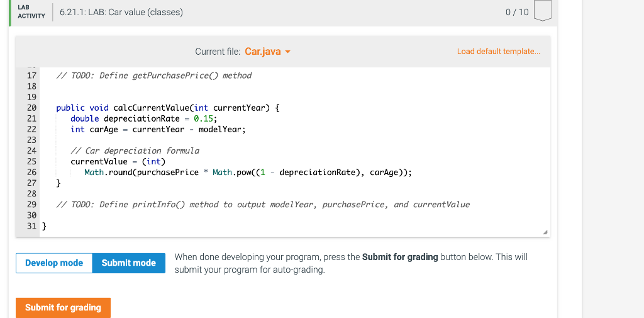Place cursor in calcCurrentValue method signature line

pos(167,108)
